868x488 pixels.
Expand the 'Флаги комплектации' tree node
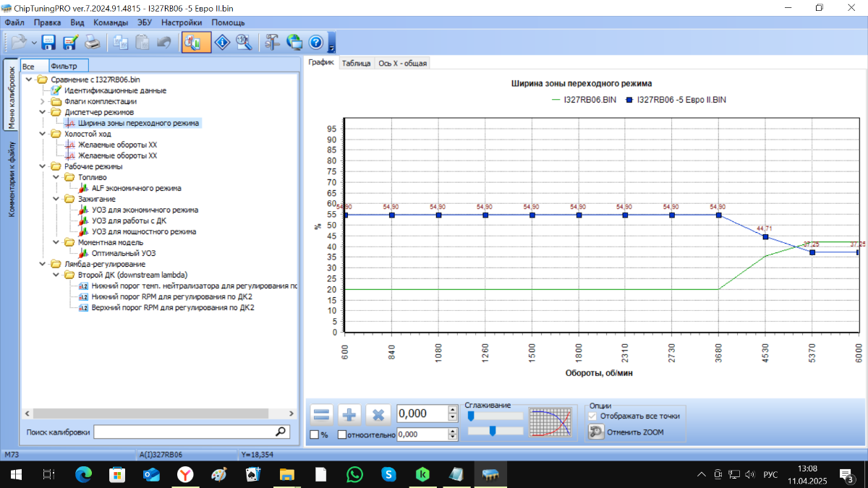tap(43, 101)
